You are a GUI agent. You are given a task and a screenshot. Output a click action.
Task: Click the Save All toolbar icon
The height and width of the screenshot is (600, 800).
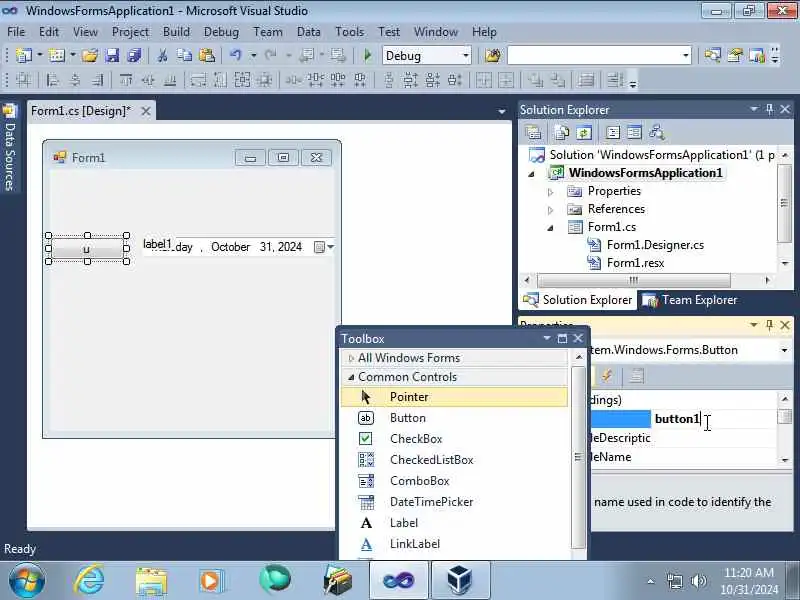click(134, 55)
